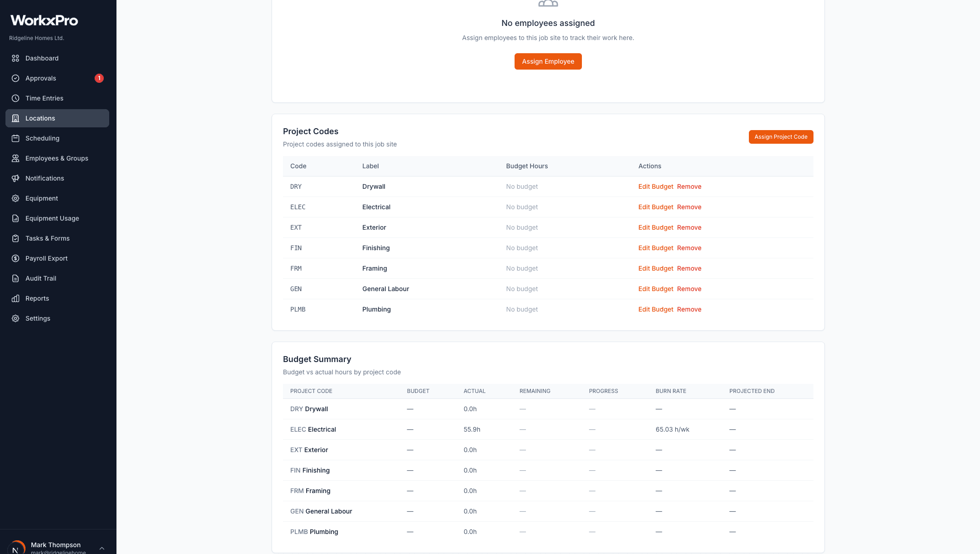Click the progress indicator for ELEC Electrical
The width and height of the screenshot is (980, 554).
coord(592,429)
